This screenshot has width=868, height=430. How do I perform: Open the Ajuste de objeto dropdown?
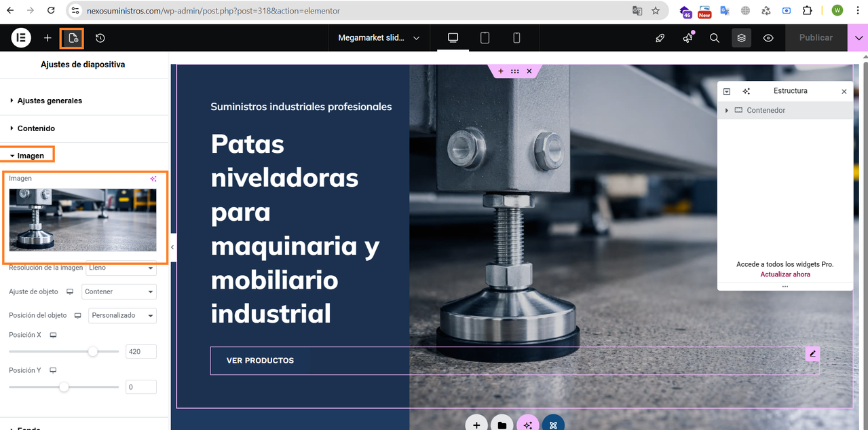click(119, 291)
